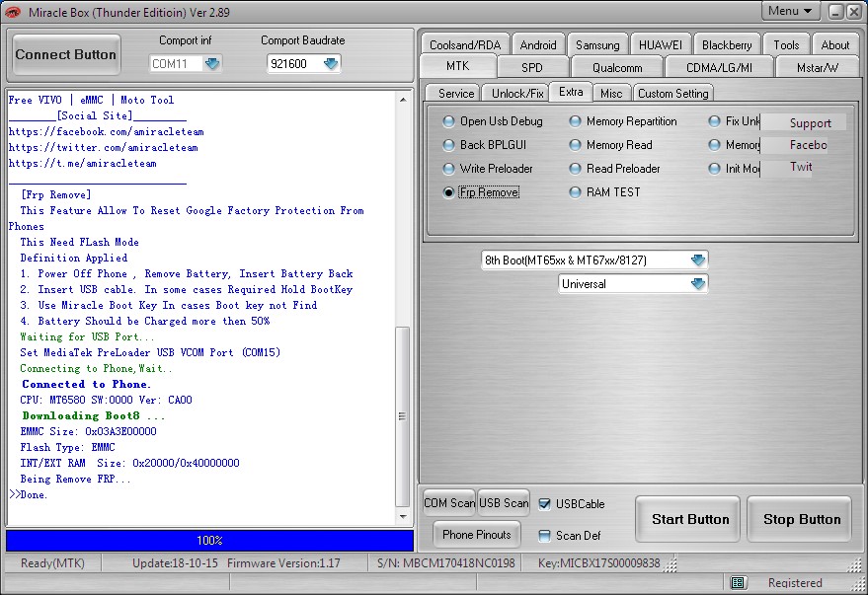Click the Registered status text
This screenshot has height=595, width=868.
795,582
